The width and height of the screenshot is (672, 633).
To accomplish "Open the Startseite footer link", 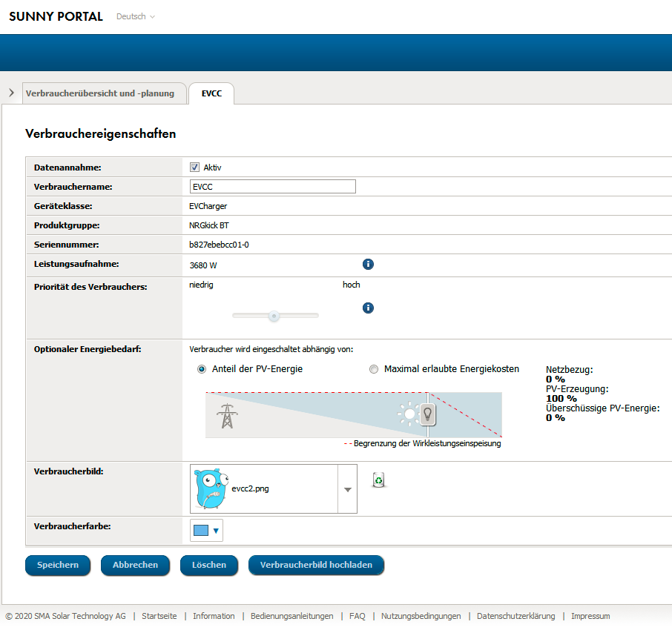I will coord(159,616).
